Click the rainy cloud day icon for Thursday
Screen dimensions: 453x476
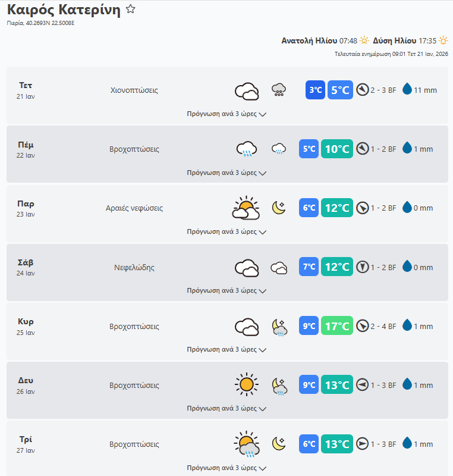pos(246,149)
